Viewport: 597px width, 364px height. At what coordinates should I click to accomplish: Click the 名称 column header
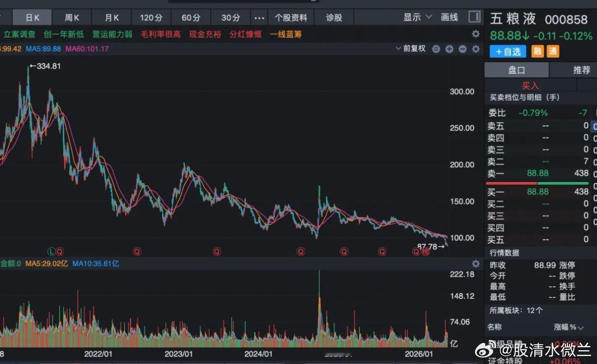click(494, 327)
